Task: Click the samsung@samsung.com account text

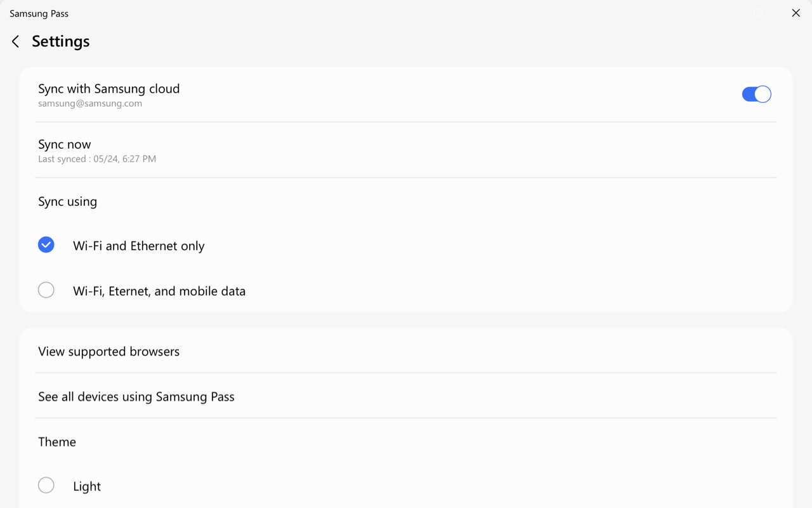Action: (x=90, y=104)
